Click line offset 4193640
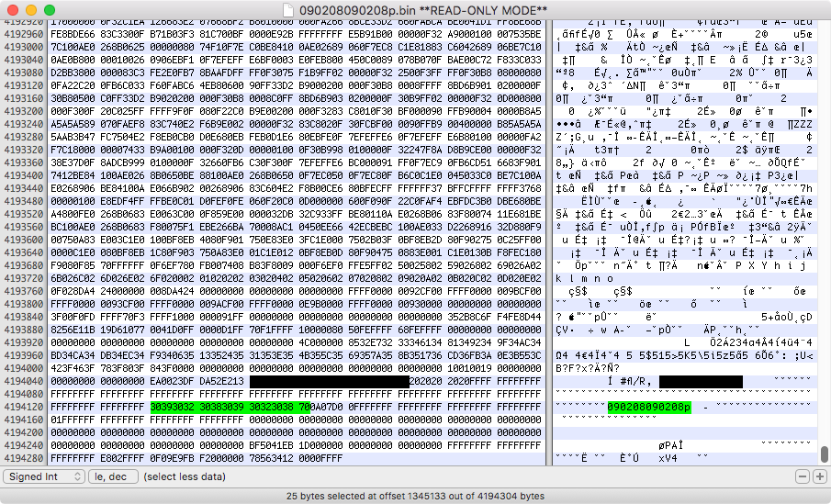The image size is (831, 504). coord(24,252)
